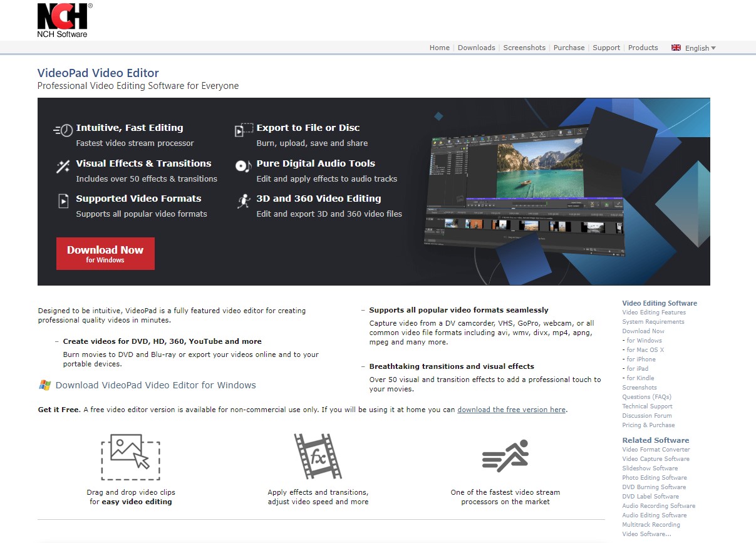Click the Intuitive Fast Editing stopwatch icon

[x=63, y=130]
